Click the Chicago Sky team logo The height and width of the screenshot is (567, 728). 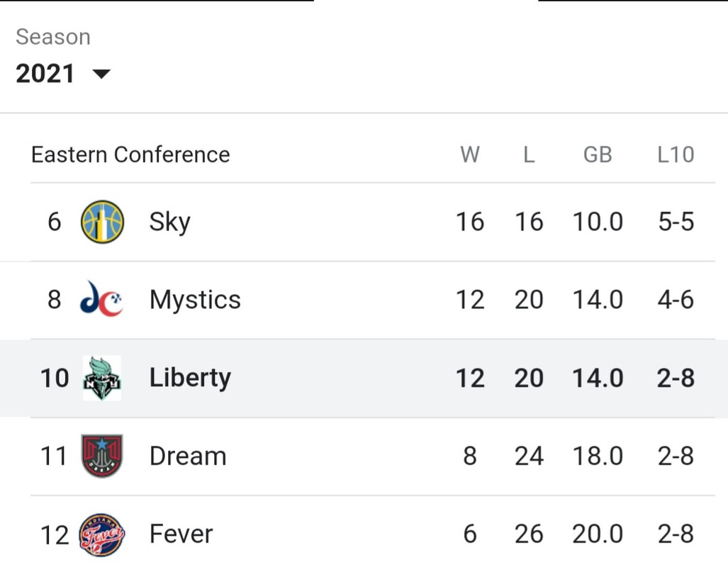(102, 222)
